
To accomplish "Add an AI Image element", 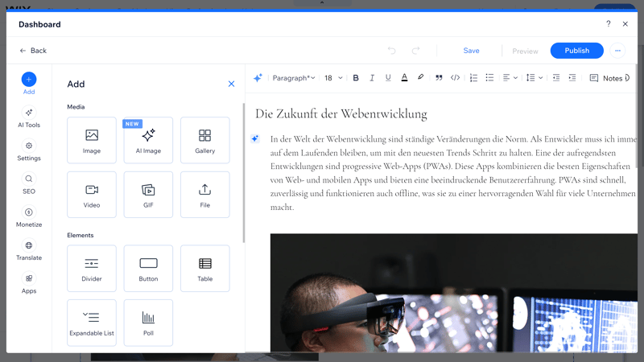I will pyautogui.click(x=148, y=140).
